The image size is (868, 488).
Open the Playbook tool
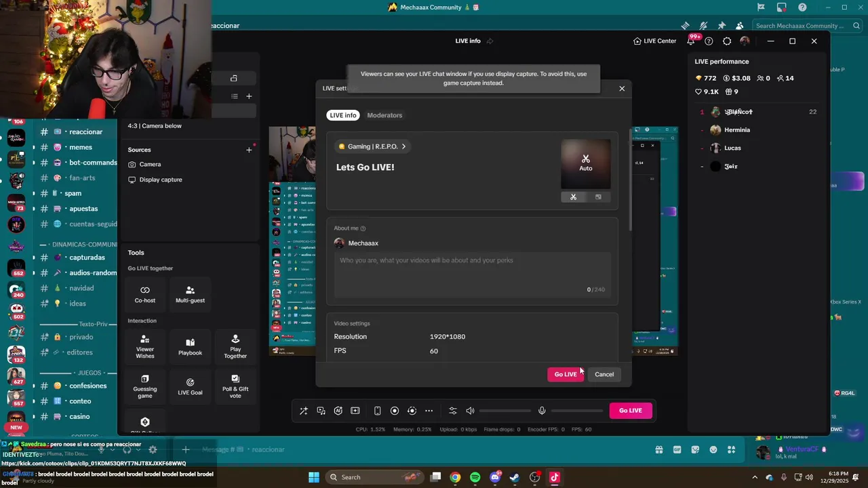(190, 346)
